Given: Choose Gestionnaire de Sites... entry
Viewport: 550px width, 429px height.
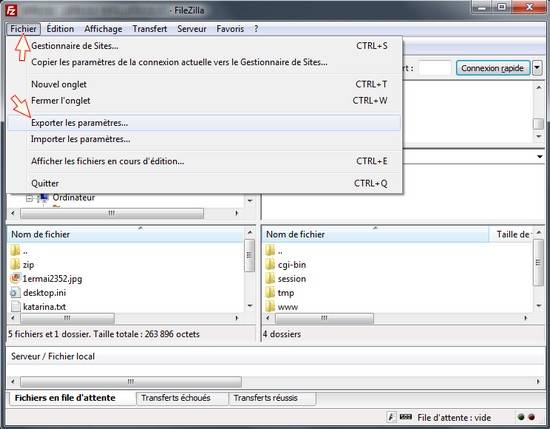Looking at the screenshot, I should tap(204, 46).
